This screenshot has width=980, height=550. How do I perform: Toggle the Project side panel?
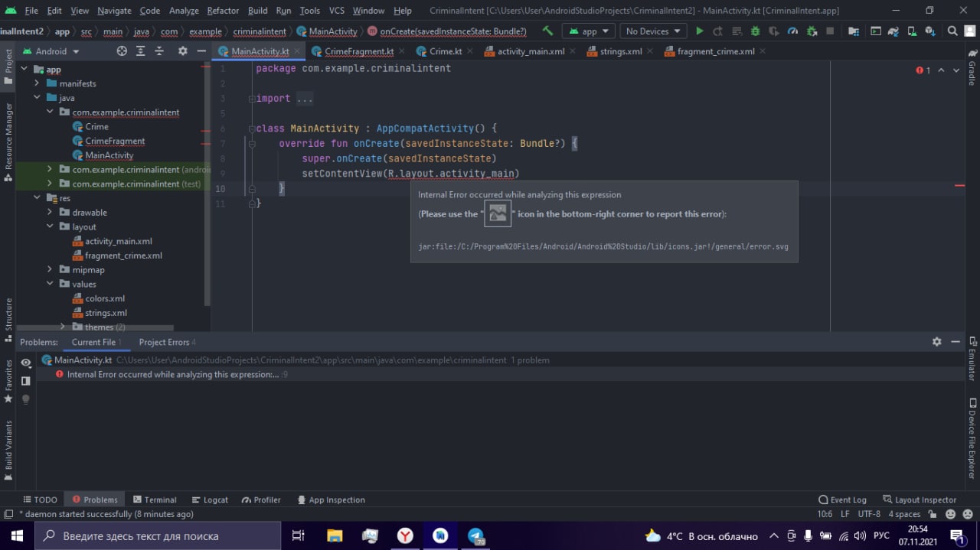(8, 67)
